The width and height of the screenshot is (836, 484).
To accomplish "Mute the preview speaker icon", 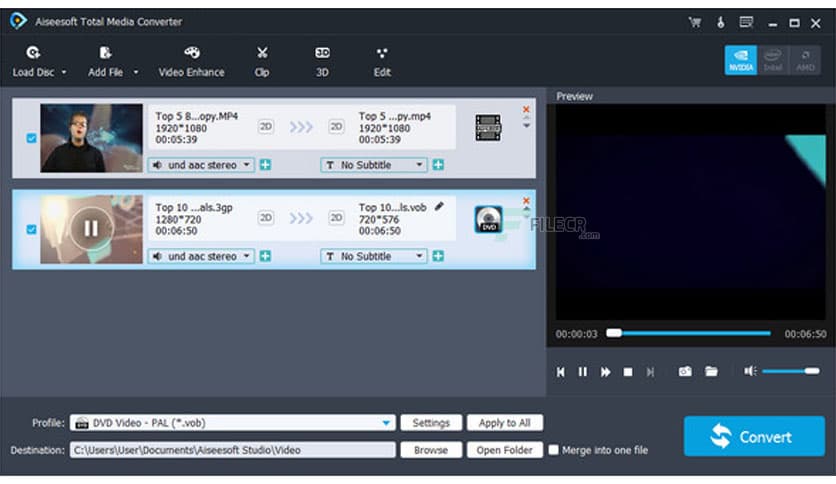I will (x=750, y=371).
